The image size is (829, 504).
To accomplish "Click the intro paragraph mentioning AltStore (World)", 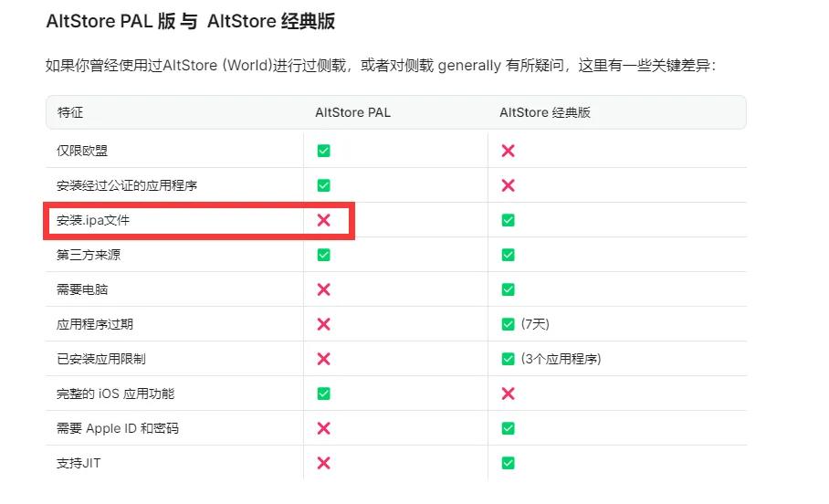I will [380, 66].
